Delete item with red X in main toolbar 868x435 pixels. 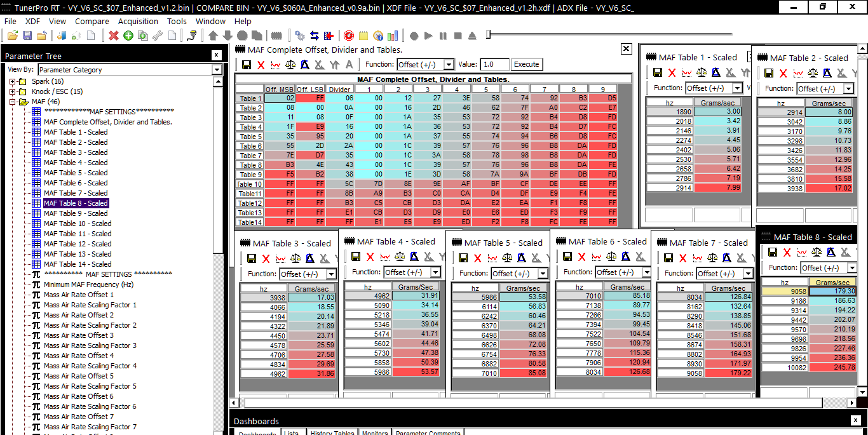pyautogui.click(x=113, y=36)
